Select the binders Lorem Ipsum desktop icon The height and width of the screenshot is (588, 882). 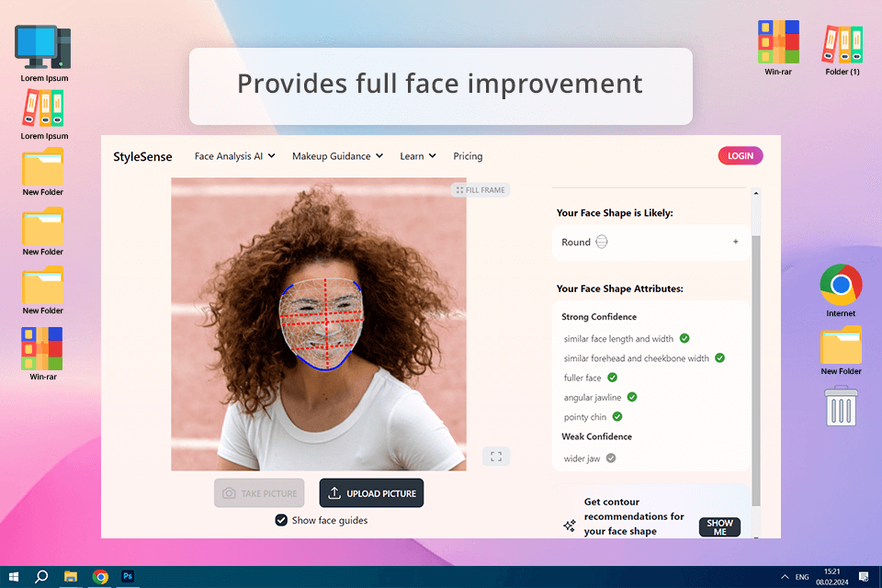click(44, 116)
